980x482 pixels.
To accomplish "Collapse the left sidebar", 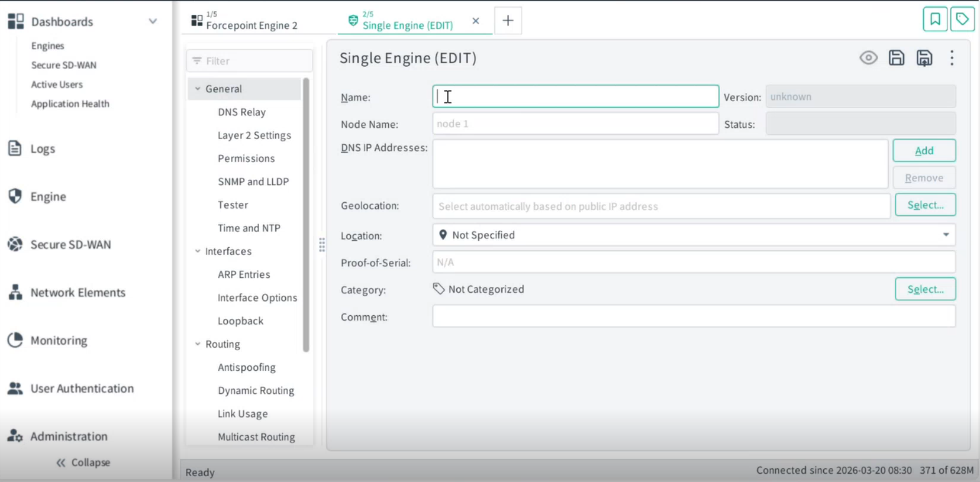I will [x=83, y=462].
